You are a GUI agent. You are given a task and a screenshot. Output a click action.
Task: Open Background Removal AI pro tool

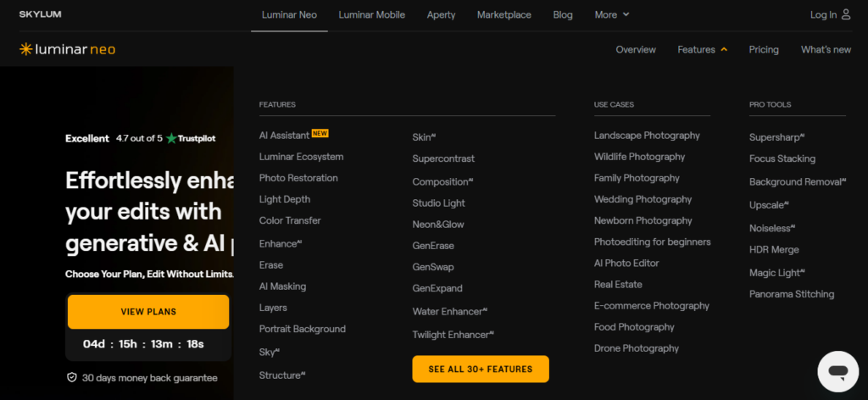pyautogui.click(x=798, y=182)
